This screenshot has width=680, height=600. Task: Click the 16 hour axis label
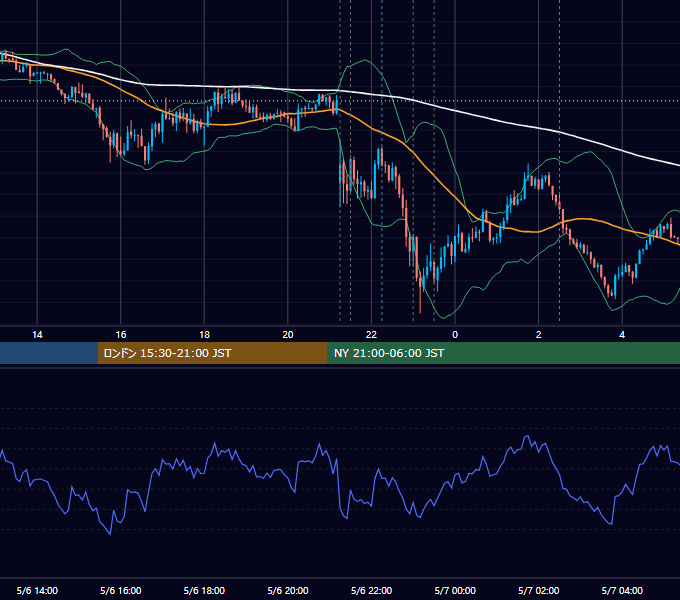click(121, 335)
